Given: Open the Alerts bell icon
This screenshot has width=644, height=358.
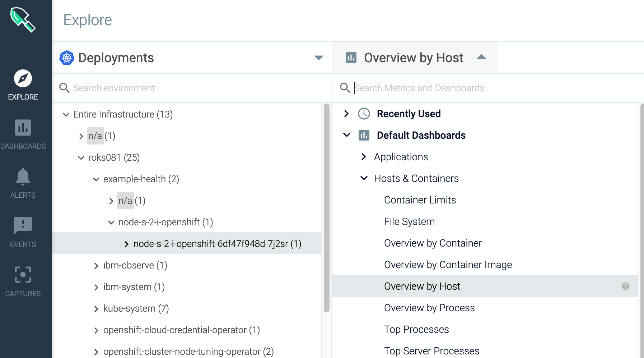Looking at the screenshot, I should click(x=23, y=176).
